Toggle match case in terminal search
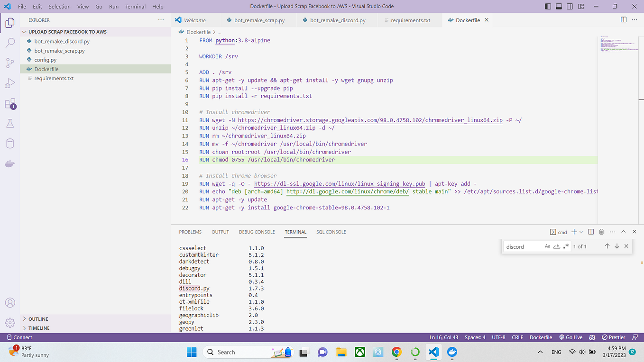Image resolution: width=644 pixels, height=362 pixels. coord(548,246)
